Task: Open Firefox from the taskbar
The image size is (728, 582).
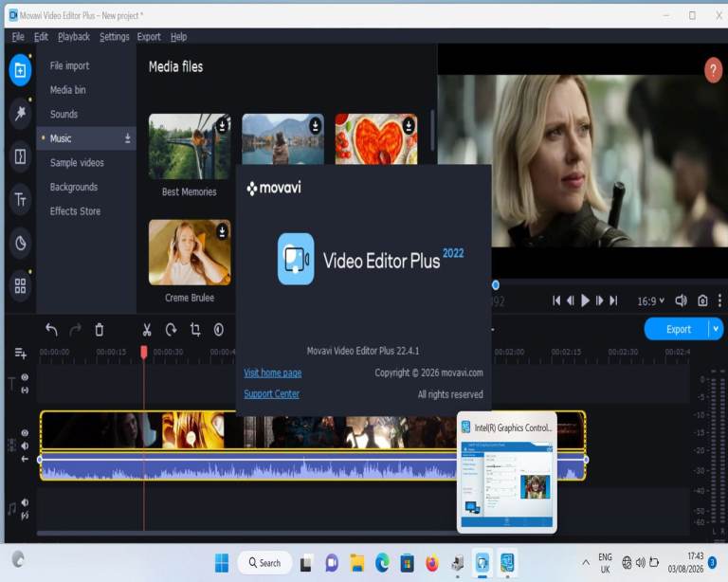Action: coord(432,563)
